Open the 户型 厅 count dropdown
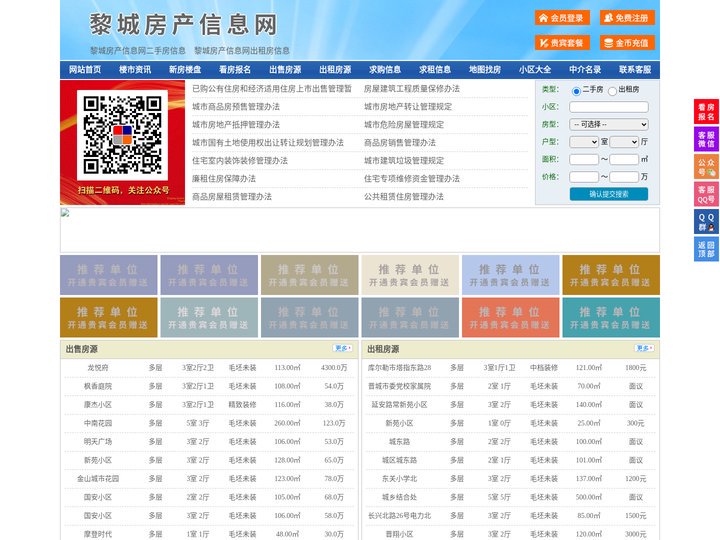 (x=624, y=142)
